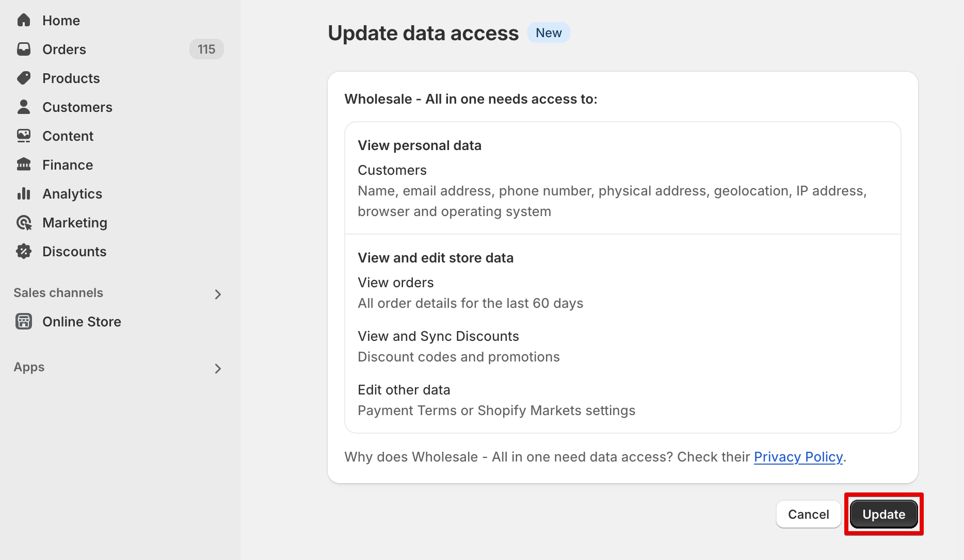Screen dimensions: 964x560
Task: Click the Cancel button
Action: (808, 514)
